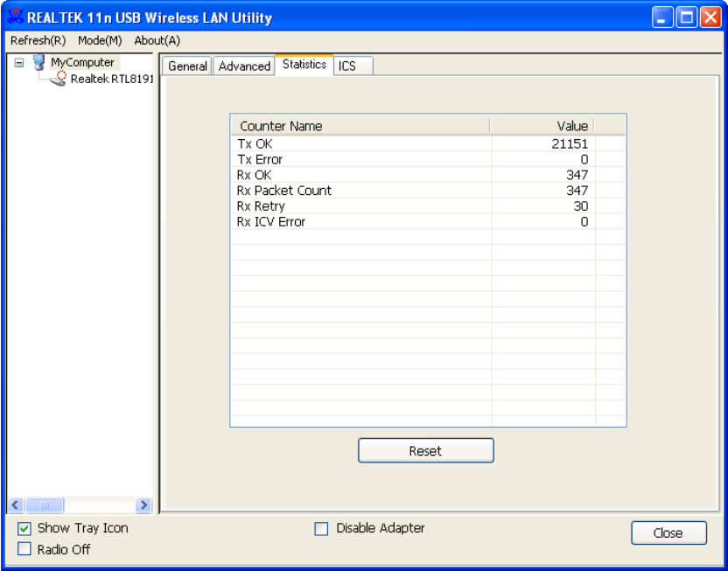
Task: Collapse the MyComputer tree node
Action: click(x=19, y=62)
